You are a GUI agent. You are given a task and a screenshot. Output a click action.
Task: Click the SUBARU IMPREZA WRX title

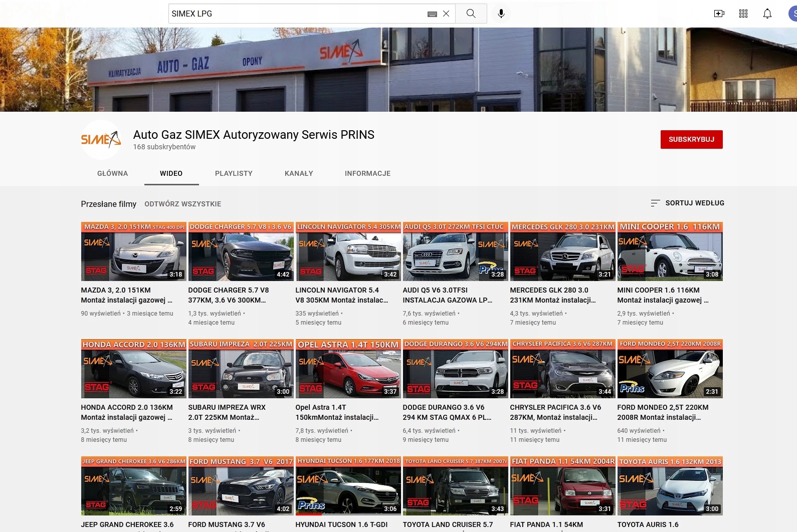click(x=227, y=412)
